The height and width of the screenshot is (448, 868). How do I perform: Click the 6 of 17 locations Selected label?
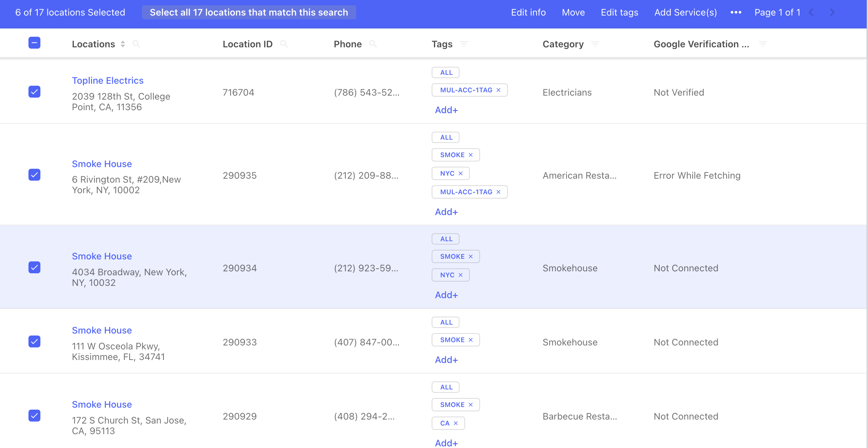point(70,13)
